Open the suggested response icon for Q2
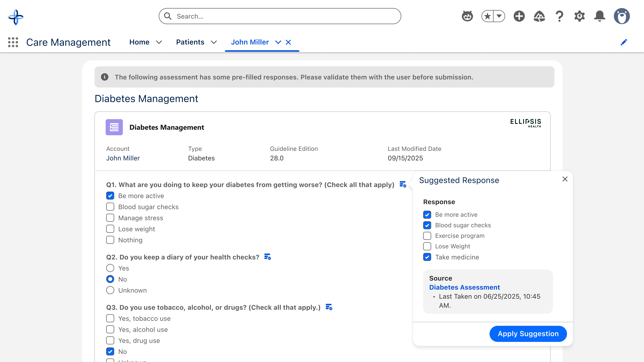This screenshot has width=644, height=362. pos(268,257)
